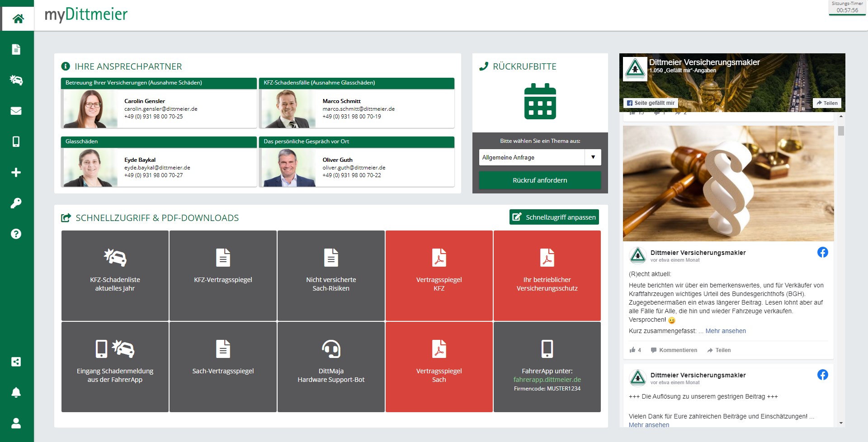Click the Schnellzugriff anpassen button
The width and height of the screenshot is (868, 442).
(554, 217)
